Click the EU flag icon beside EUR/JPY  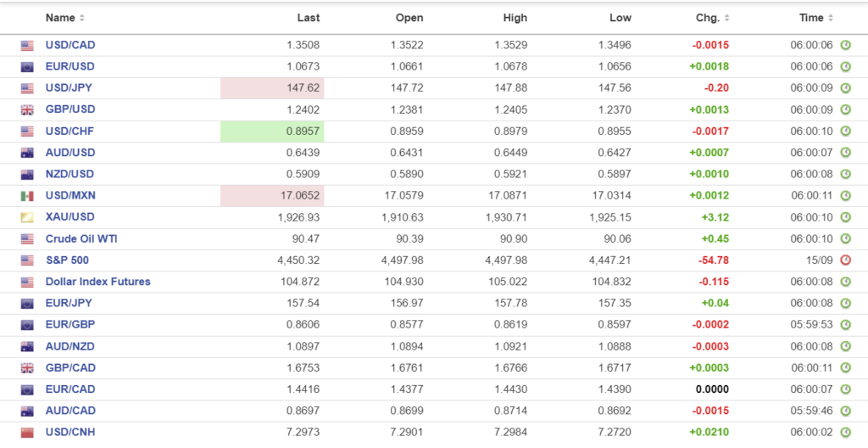[x=27, y=304]
